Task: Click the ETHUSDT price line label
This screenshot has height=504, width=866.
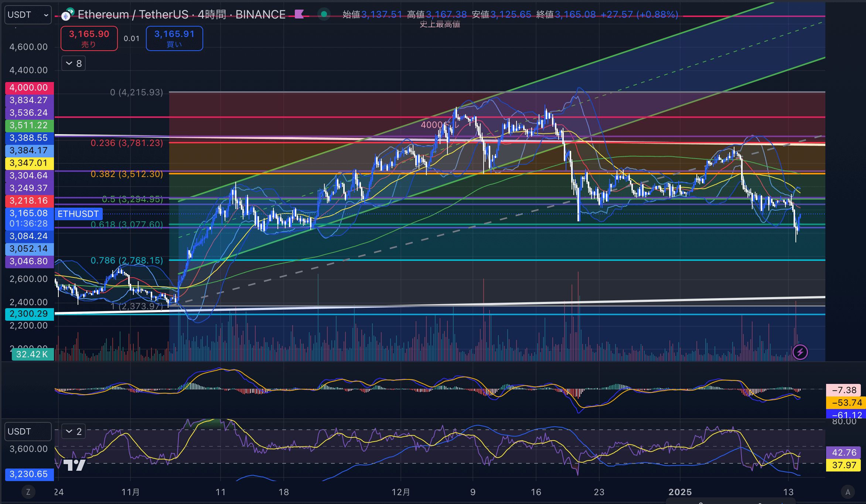Action: 78,214
